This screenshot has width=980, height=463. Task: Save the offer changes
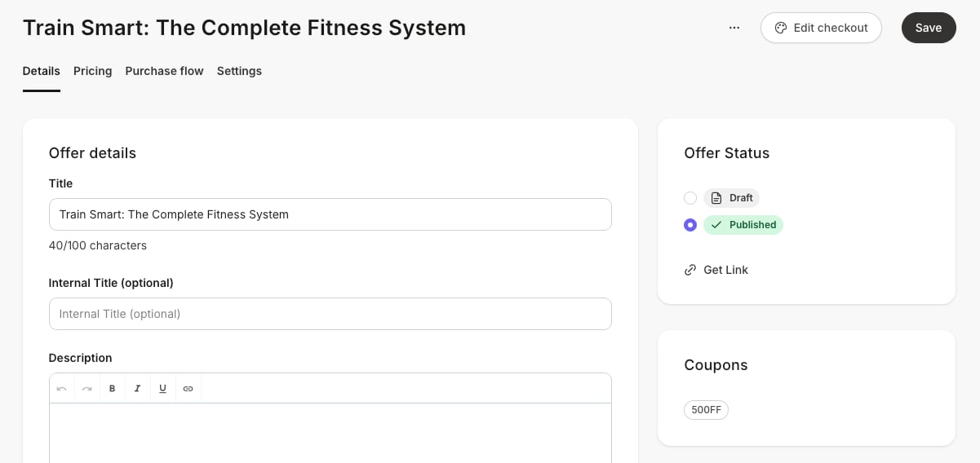coord(929,28)
